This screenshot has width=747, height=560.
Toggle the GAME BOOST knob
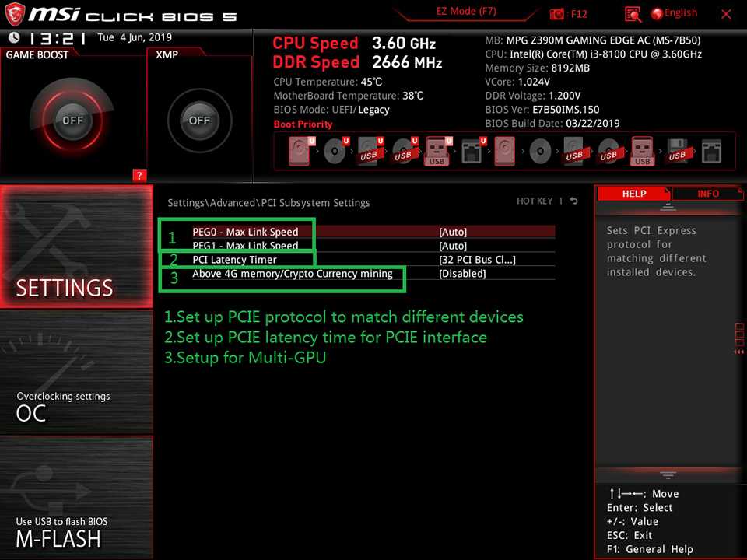tap(72, 121)
